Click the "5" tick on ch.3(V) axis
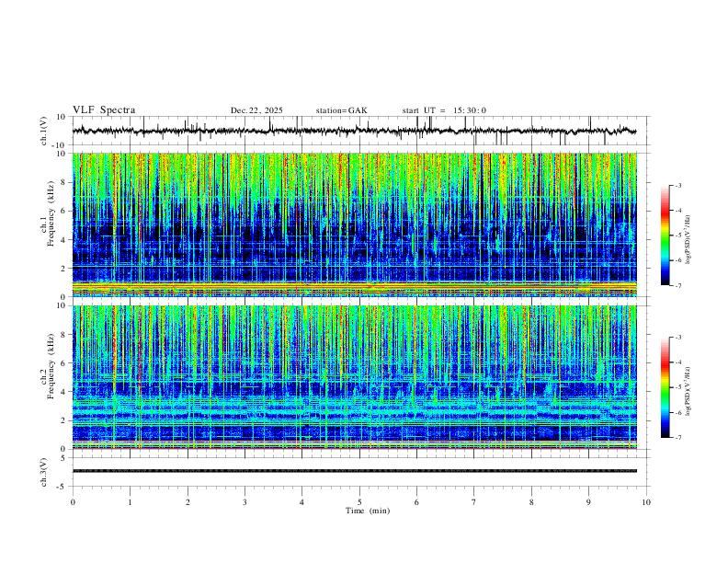Image resolution: width=728 pixels, height=563 pixels. pos(63,457)
